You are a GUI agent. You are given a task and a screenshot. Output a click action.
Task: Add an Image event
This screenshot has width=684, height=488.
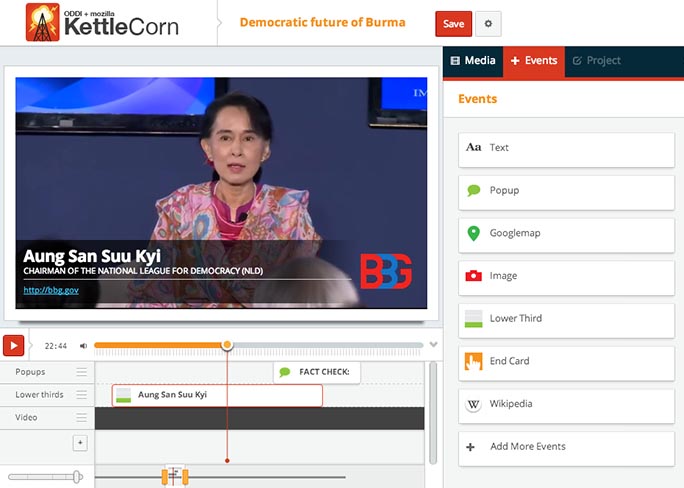point(566,278)
